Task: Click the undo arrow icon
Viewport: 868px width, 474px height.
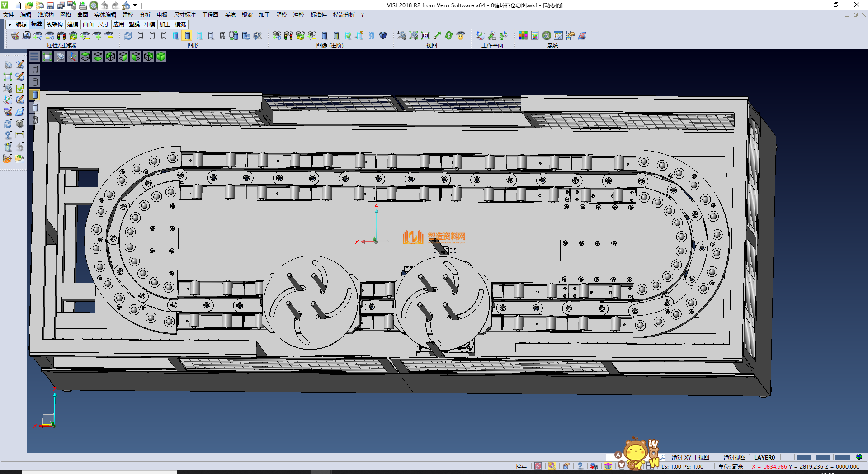Action: (104, 5)
